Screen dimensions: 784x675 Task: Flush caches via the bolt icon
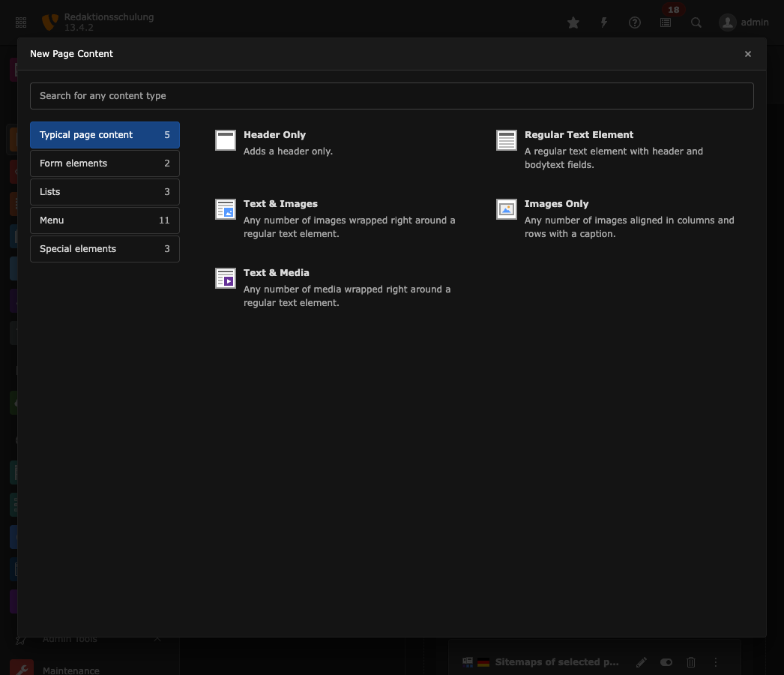pos(604,22)
